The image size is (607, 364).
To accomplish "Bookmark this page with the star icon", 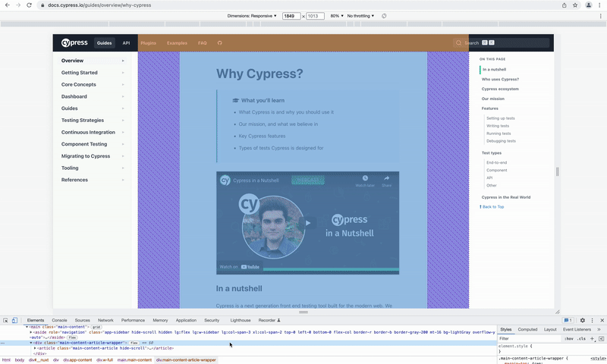I will pos(575,5).
